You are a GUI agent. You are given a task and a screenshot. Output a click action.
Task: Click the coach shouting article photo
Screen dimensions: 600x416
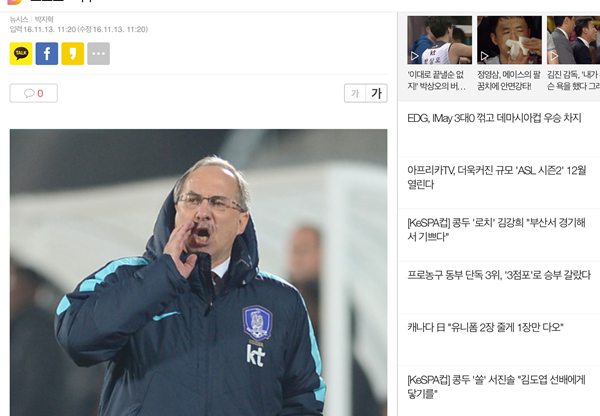(198, 272)
